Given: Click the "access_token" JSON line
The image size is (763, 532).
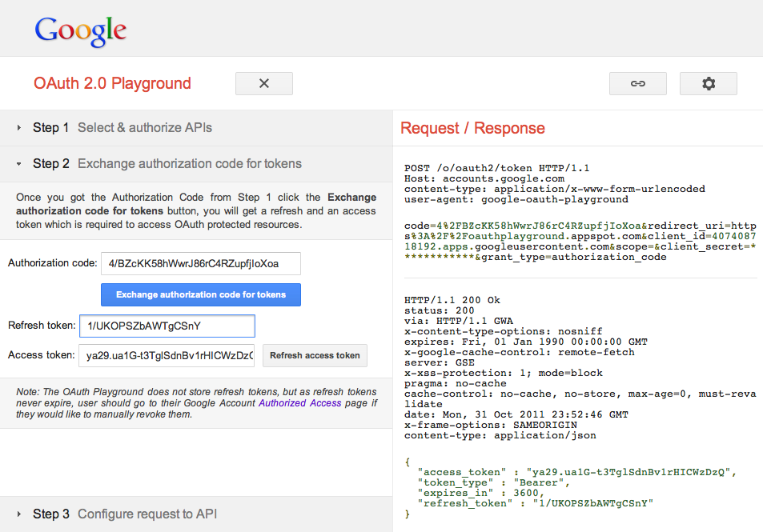Looking at the screenshot, I should pos(577,472).
